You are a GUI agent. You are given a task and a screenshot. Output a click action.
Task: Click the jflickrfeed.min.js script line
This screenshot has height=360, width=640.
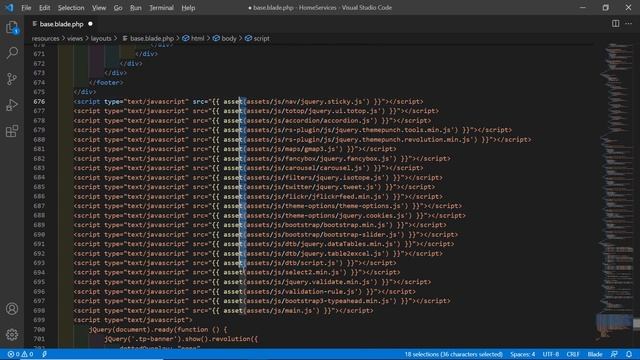258,197
